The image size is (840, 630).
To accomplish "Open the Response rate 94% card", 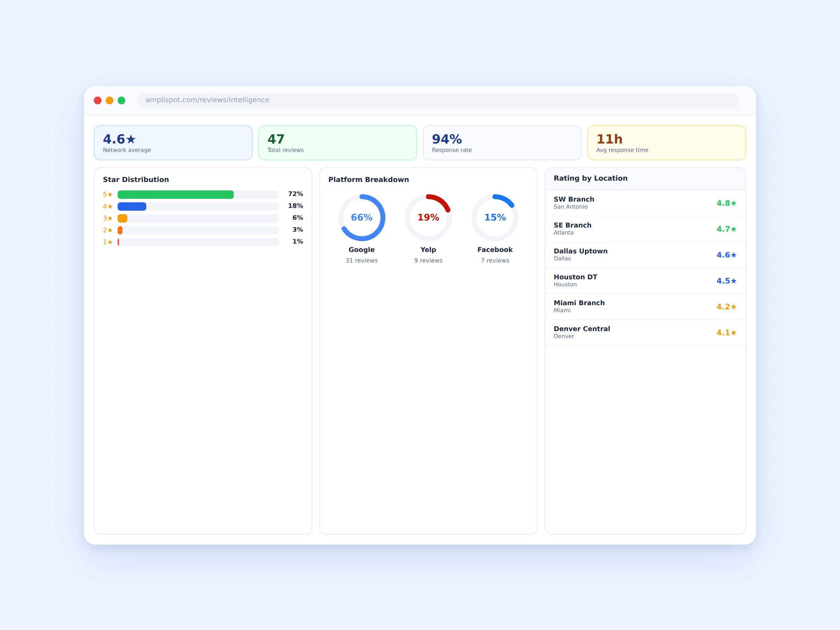I will [502, 143].
